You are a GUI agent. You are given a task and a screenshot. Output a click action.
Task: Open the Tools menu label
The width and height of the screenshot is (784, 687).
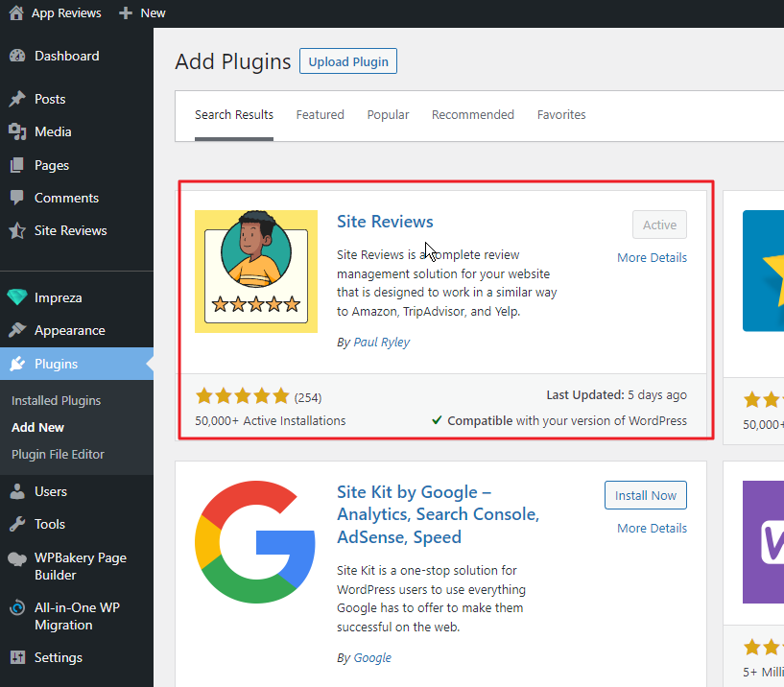tap(50, 524)
